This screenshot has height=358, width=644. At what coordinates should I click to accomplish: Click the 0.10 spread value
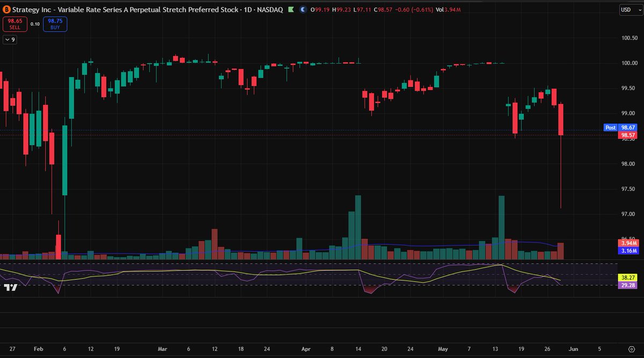(x=35, y=24)
